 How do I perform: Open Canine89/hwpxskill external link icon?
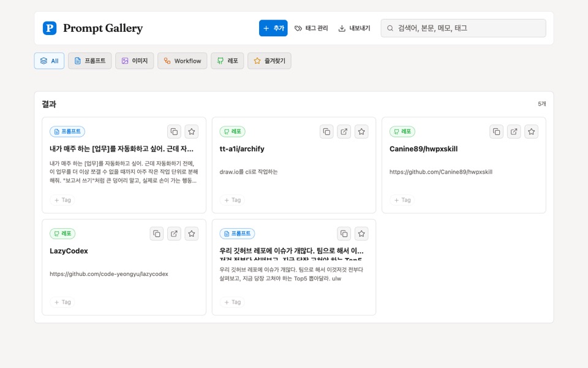coord(514,131)
